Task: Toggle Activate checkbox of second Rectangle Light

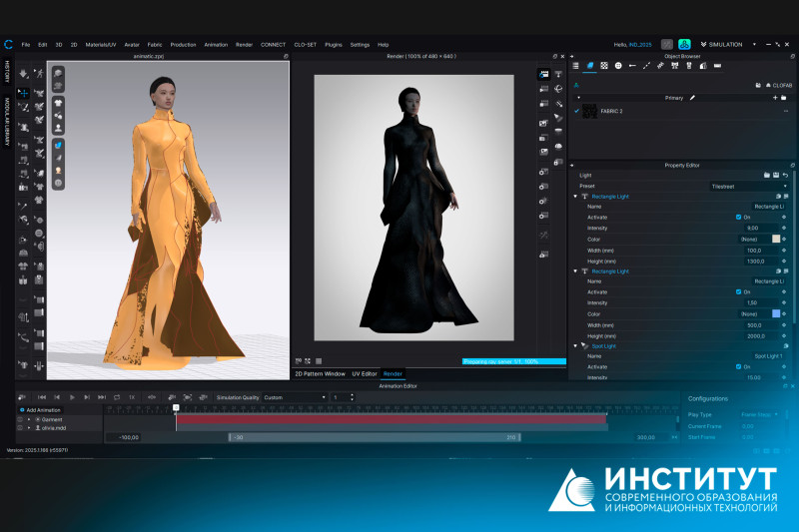Action: point(737,291)
